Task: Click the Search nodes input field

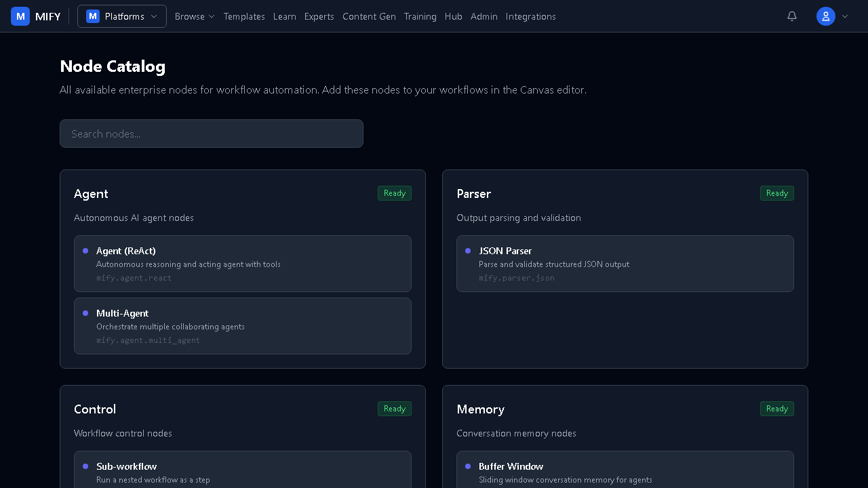Action: pos(212,134)
